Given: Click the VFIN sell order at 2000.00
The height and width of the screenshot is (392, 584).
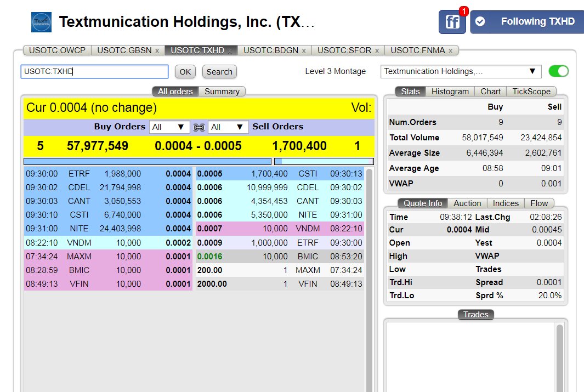Looking at the screenshot, I should click(x=280, y=284).
